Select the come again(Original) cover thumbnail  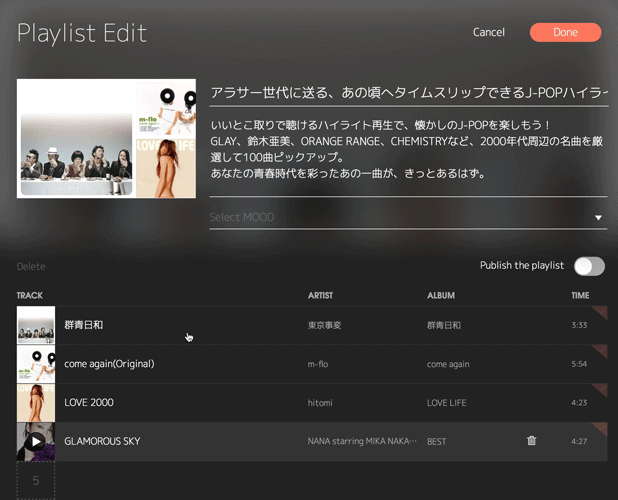pos(36,364)
